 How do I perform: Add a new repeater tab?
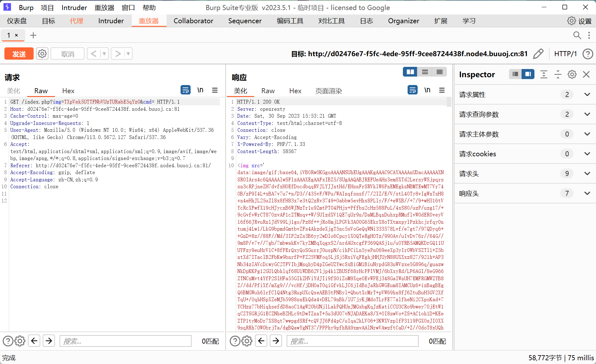pyautogui.click(x=33, y=35)
